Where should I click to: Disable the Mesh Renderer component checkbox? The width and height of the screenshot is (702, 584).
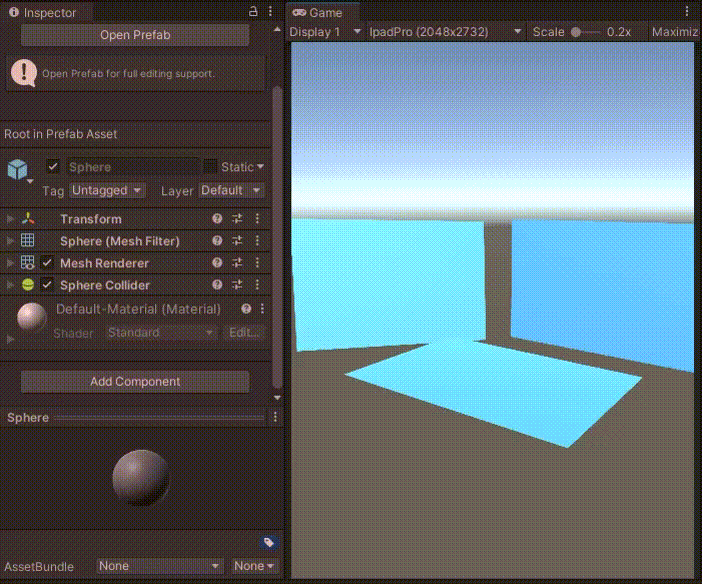tap(47, 262)
